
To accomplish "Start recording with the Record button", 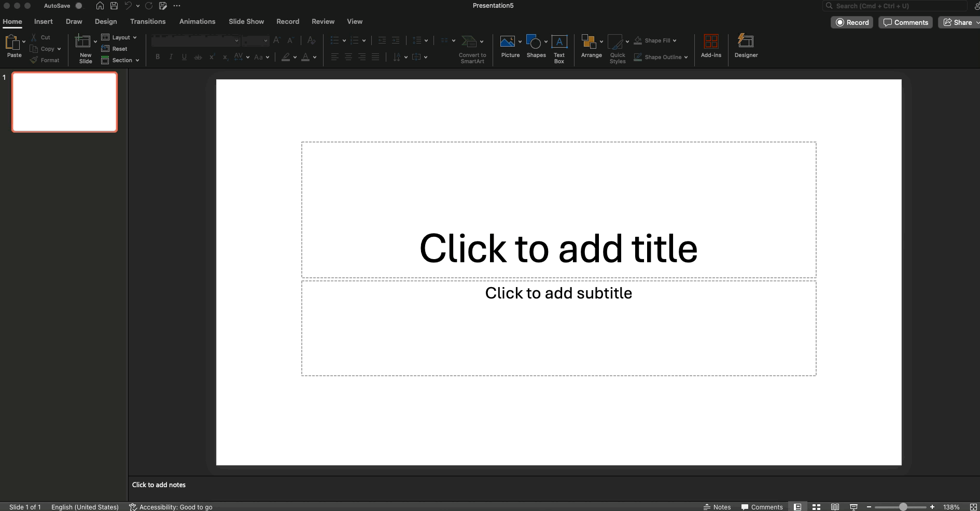I will pos(852,22).
